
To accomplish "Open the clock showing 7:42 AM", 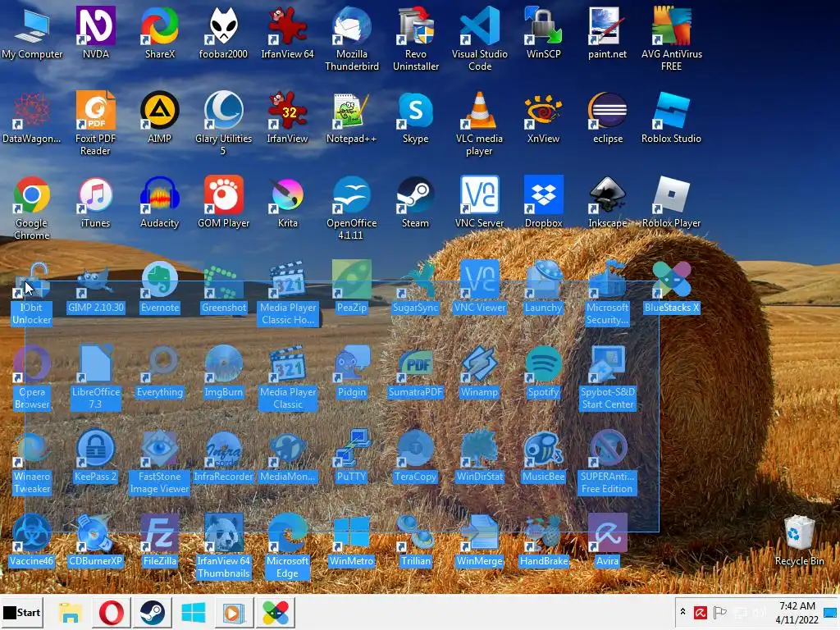I will tap(797, 612).
